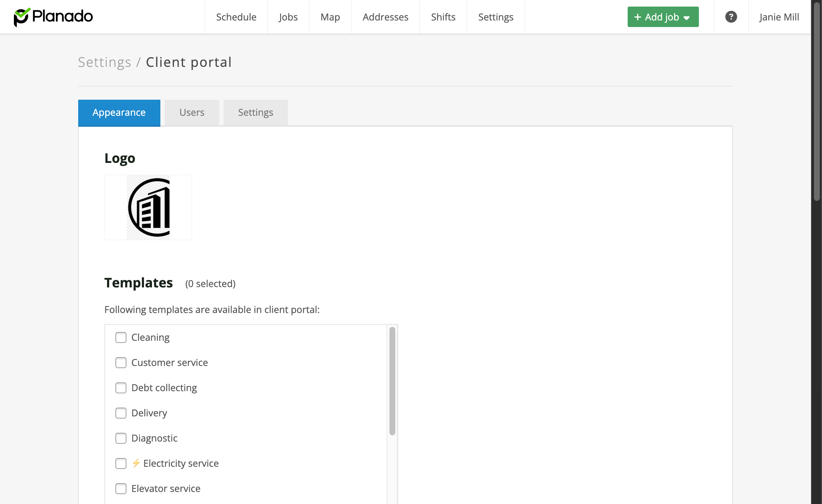
Task: Click the Settings breadcrumb link
Action: 104,62
